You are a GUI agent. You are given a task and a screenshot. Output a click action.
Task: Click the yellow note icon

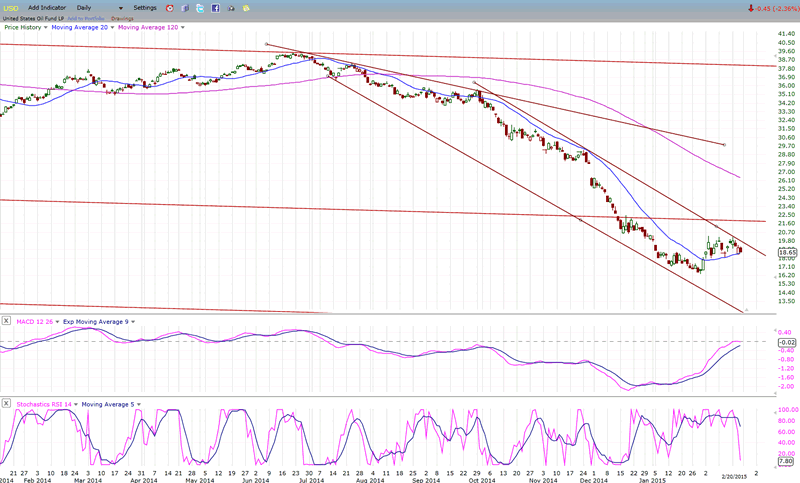[246, 7]
